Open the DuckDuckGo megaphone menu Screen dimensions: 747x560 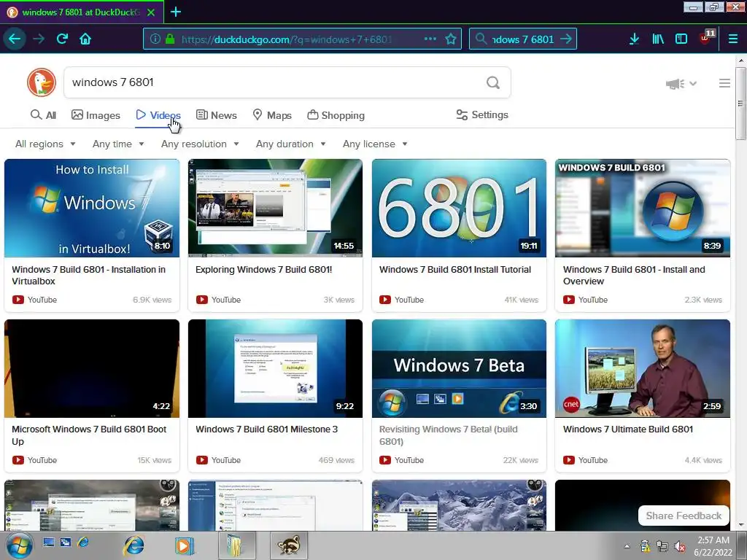click(x=681, y=84)
